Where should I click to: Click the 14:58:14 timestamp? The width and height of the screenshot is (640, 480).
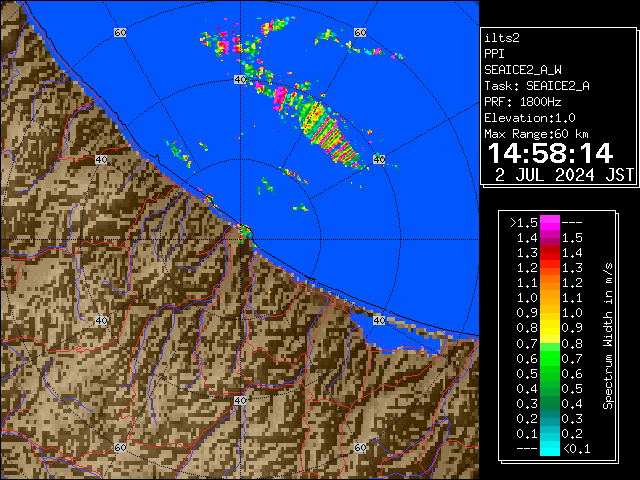click(550, 153)
